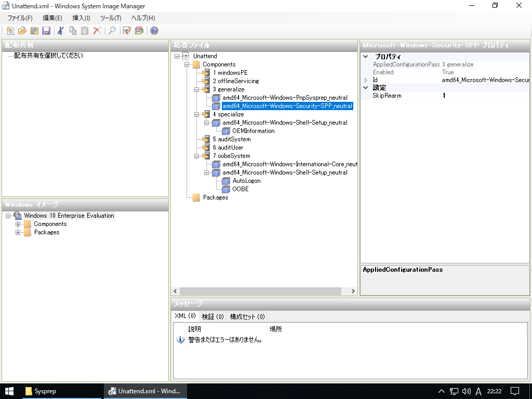Open the 編集(E) menu

(x=52, y=18)
